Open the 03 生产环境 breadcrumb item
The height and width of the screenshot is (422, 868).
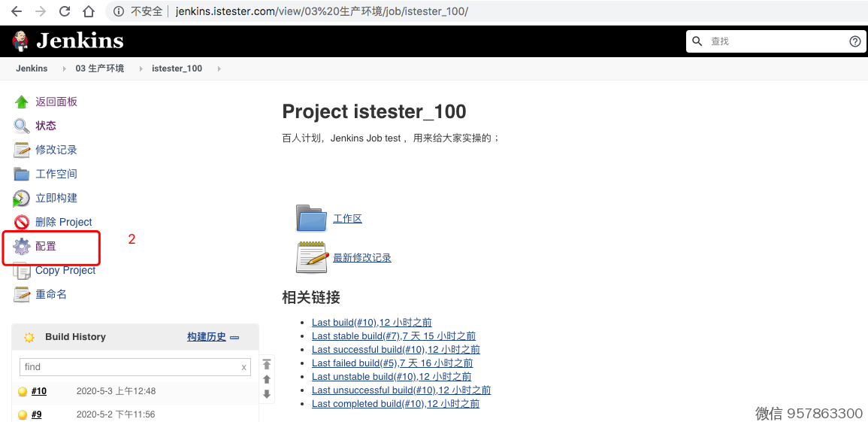[x=99, y=68]
